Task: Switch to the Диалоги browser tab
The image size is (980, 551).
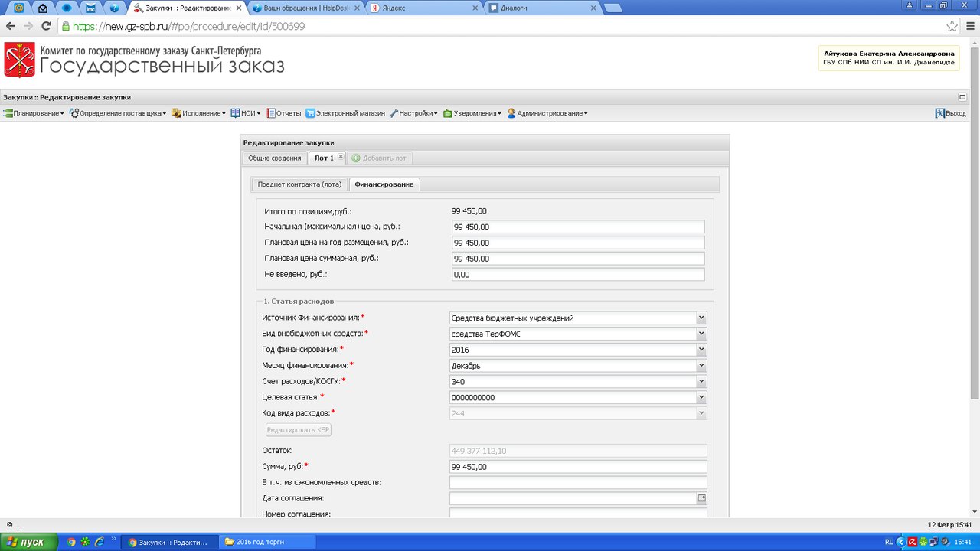Action: click(543, 8)
